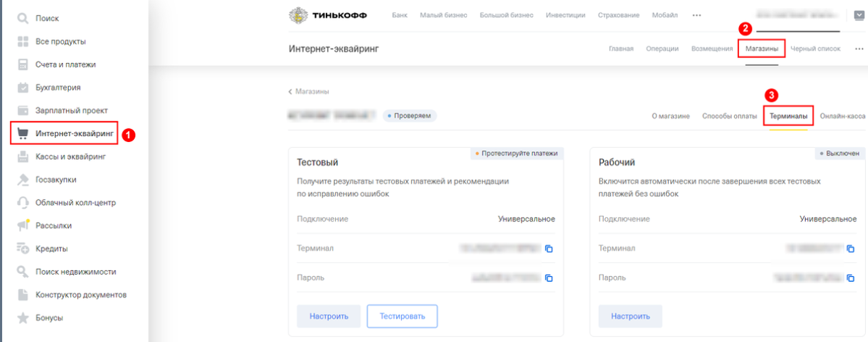This screenshot has height=342, width=868.
Task: Copy the test terminal ID
Action: click(x=549, y=249)
